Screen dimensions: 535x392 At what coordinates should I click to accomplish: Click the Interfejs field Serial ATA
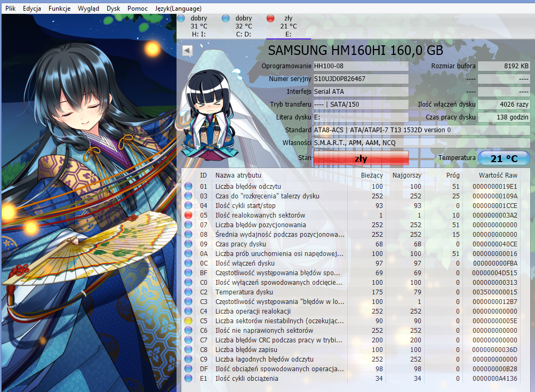(361, 91)
